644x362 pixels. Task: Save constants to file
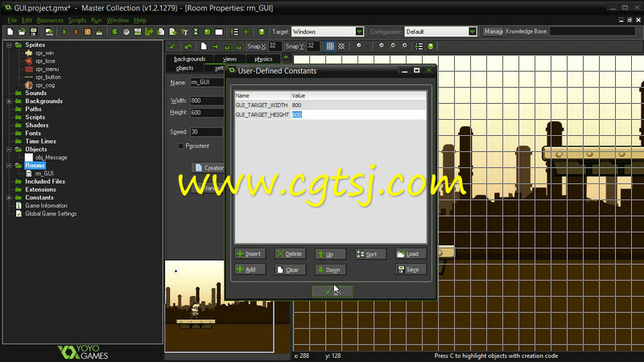tap(411, 269)
